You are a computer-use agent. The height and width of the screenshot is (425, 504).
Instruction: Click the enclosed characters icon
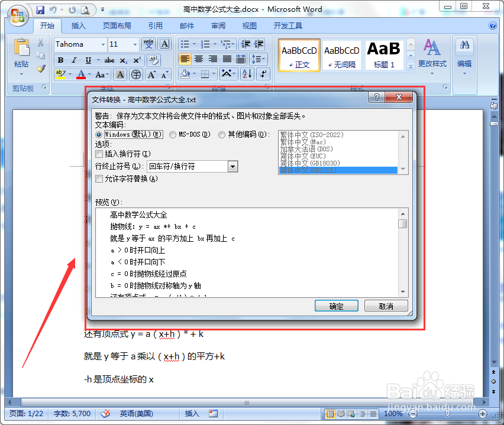(136, 75)
